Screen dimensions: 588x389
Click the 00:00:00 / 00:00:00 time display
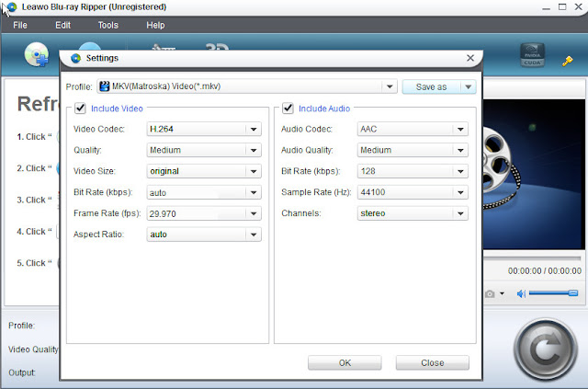(x=545, y=270)
